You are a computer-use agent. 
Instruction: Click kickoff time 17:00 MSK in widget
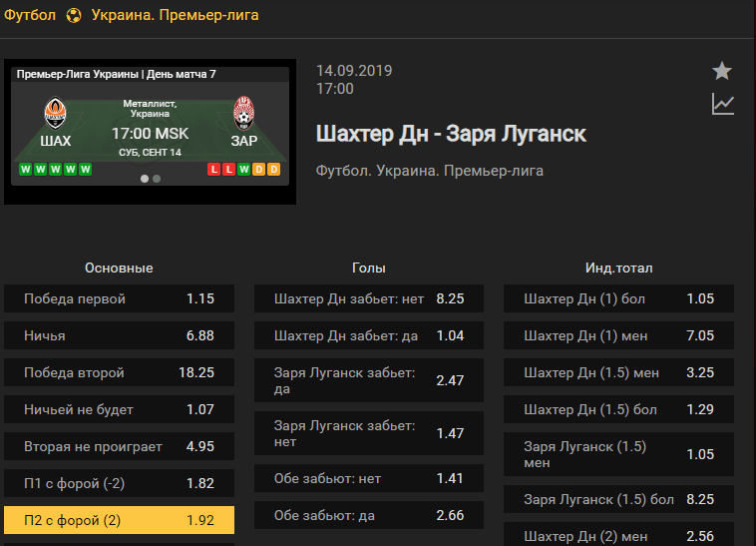pyautogui.click(x=150, y=134)
